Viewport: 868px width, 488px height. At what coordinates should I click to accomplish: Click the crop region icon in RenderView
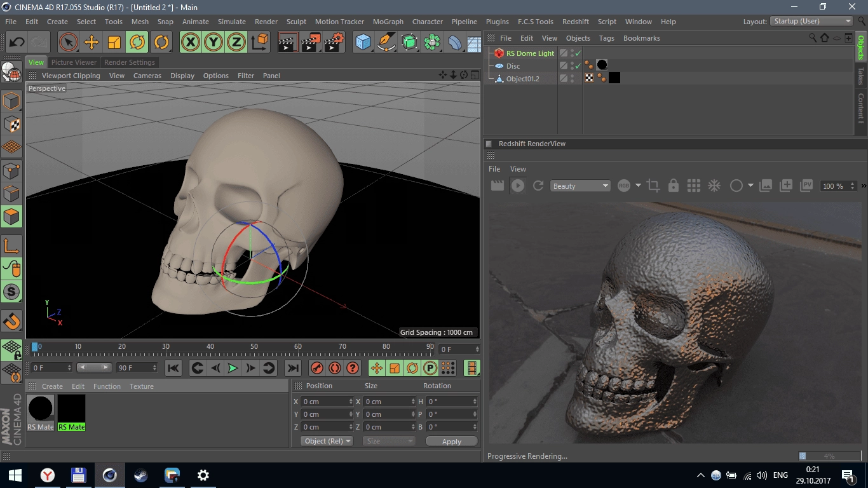click(653, 186)
